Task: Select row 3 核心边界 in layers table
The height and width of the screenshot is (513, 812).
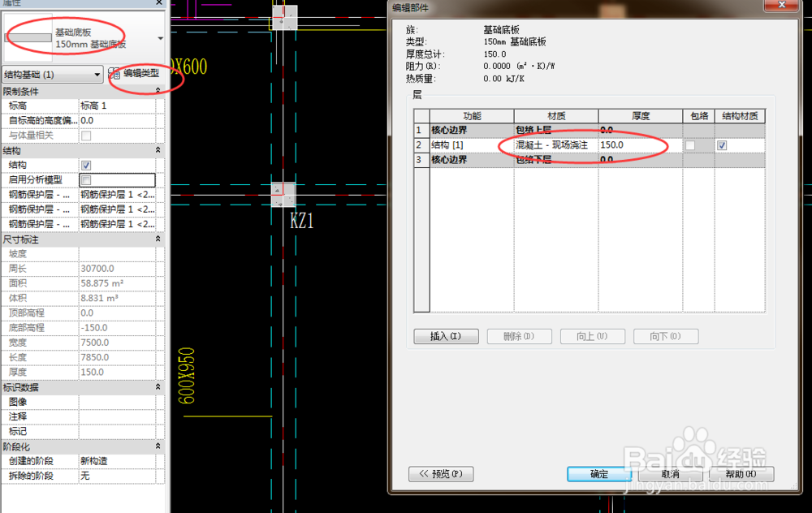Action: [422, 160]
